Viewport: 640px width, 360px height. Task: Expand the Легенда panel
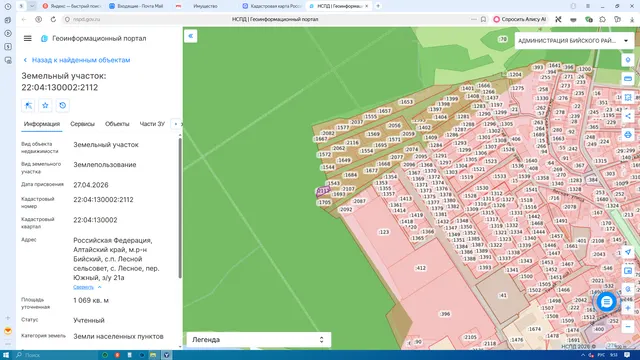(x=258, y=340)
